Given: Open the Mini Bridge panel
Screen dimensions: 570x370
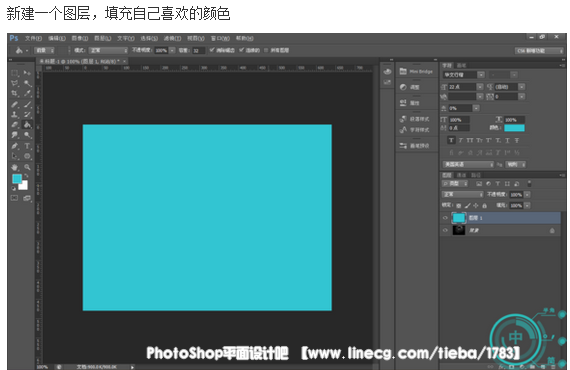Looking at the screenshot, I should 416,72.
